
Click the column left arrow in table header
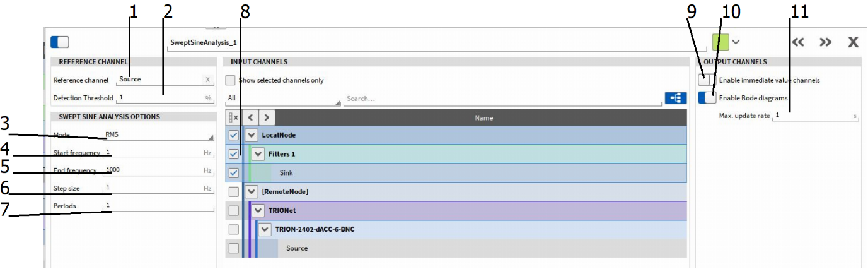(x=250, y=117)
